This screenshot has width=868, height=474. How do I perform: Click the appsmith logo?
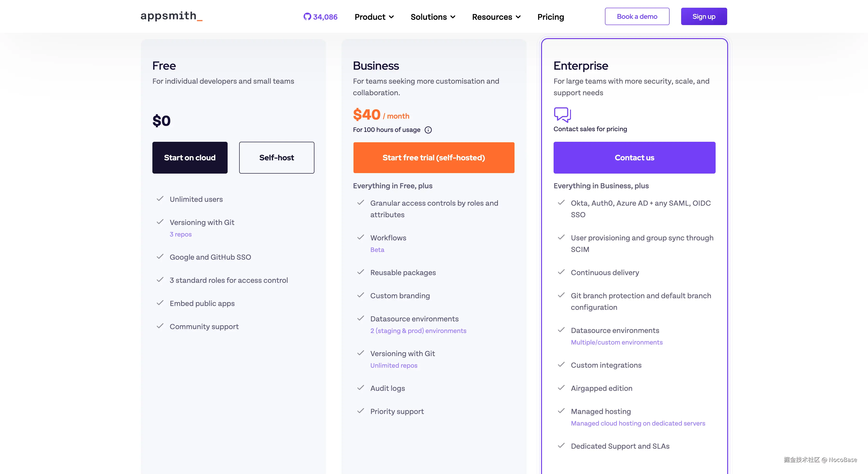point(171,16)
